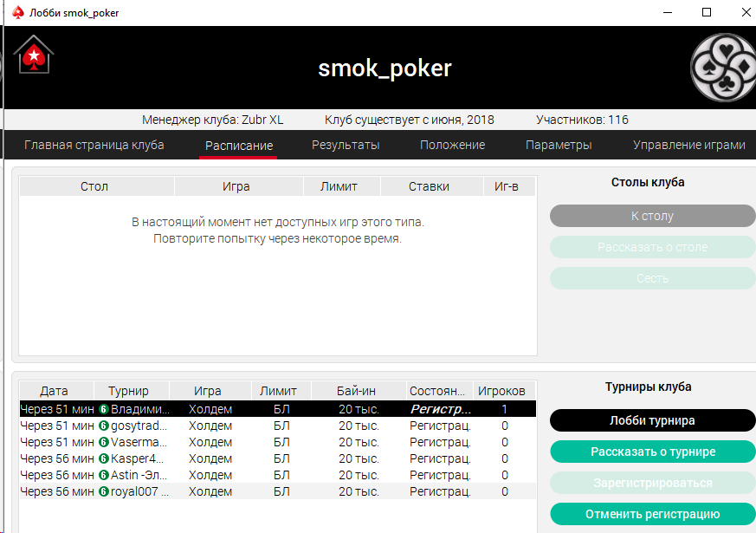Image resolution: width=756 pixels, height=533 pixels.
Task: Click the Рассказать о столе button
Action: pyautogui.click(x=652, y=247)
